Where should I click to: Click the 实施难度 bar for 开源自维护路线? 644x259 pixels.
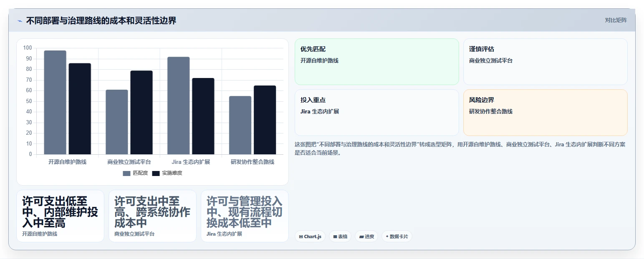(x=80, y=109)
